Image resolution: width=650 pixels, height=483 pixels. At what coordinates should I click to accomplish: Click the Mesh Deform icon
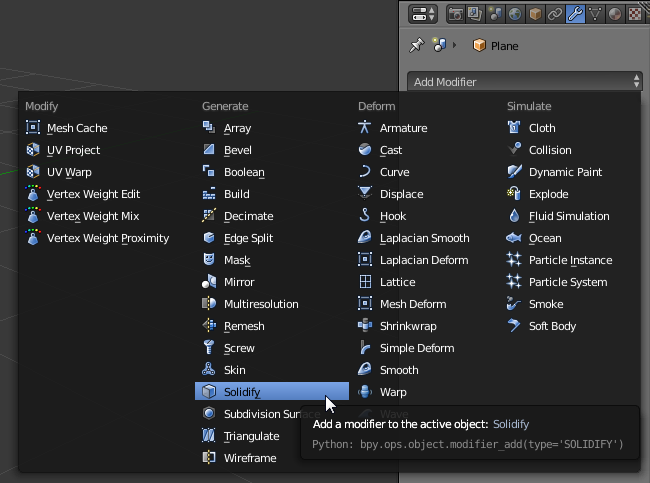365,303
